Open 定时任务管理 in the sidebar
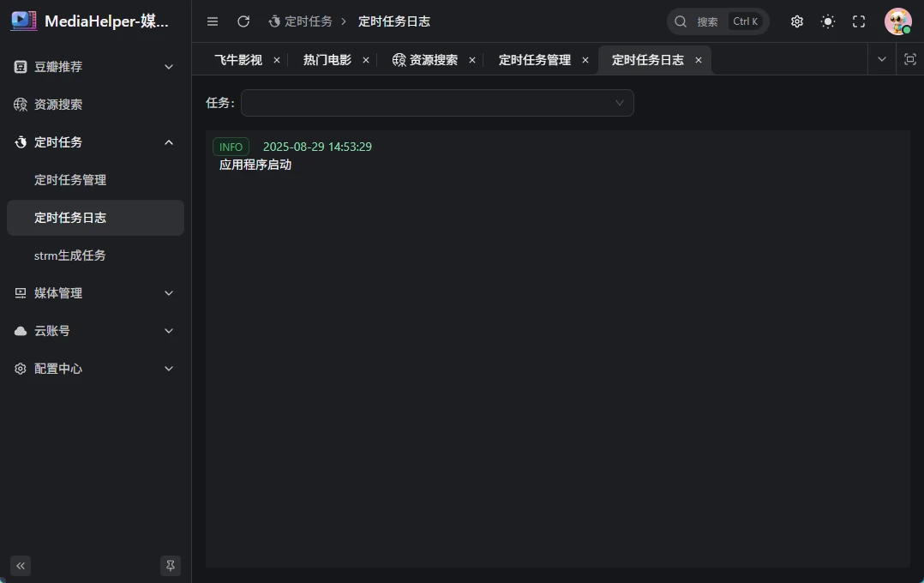 coord(70,180)
